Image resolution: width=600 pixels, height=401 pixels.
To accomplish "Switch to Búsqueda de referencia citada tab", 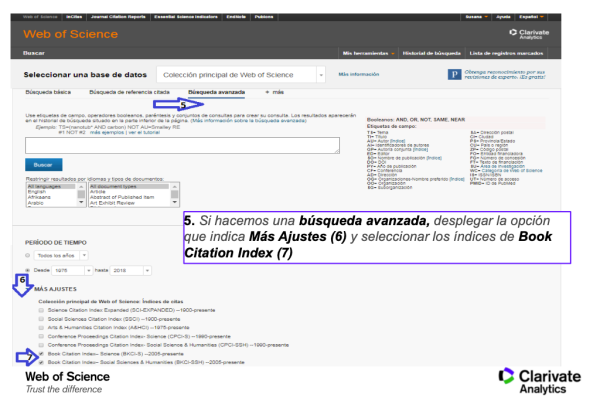I will [129, 92].
